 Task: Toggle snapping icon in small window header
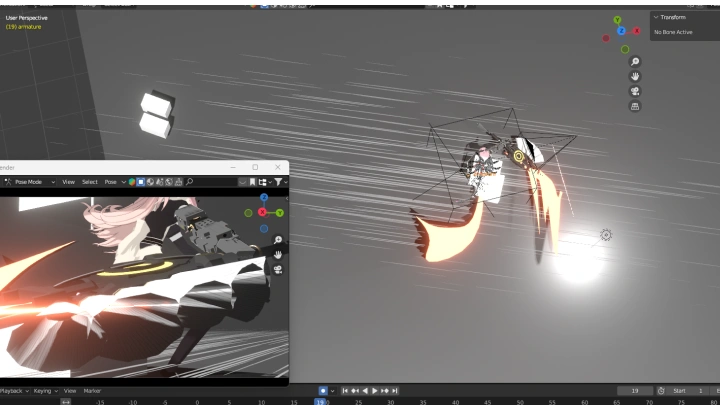(159, 182)
